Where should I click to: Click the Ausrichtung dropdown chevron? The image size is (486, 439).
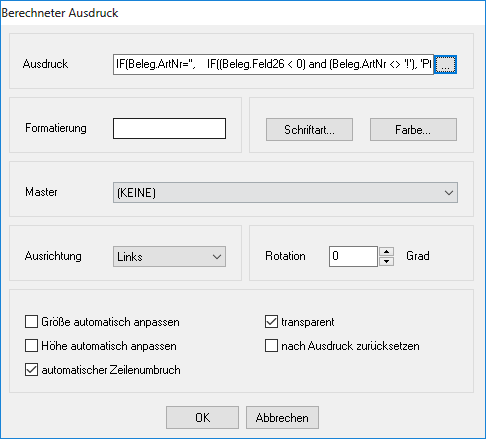pos(217,257)
